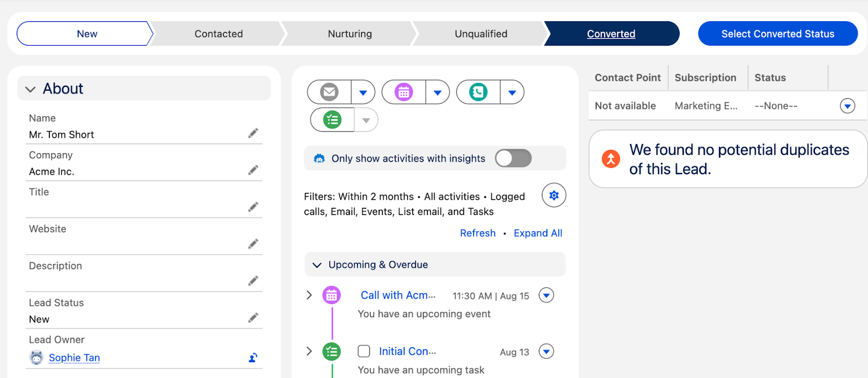This screenshot has width=868, height=378.
Task: Create a new task with the green icon
Action: (331, 119)
